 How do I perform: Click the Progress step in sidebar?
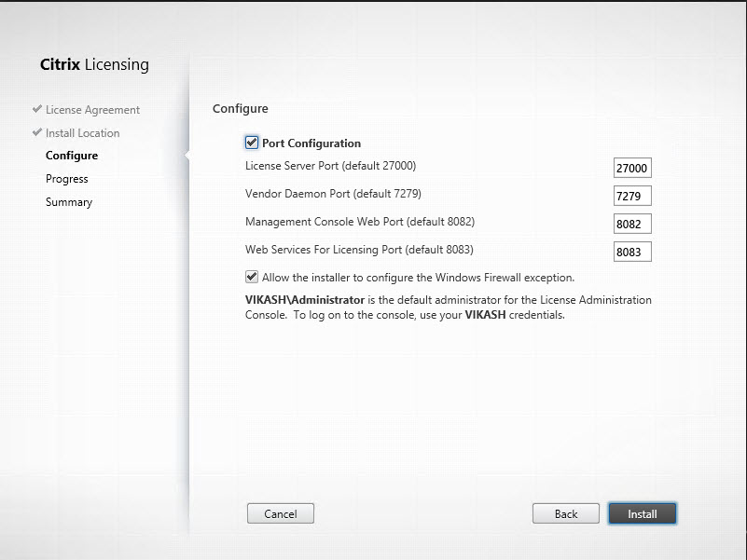67,179
